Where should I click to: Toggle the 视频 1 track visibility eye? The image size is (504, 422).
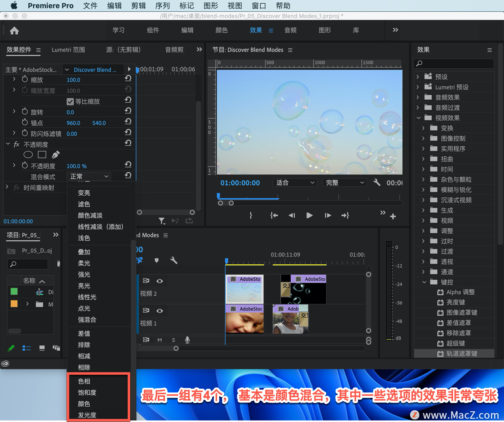point(160,311)
